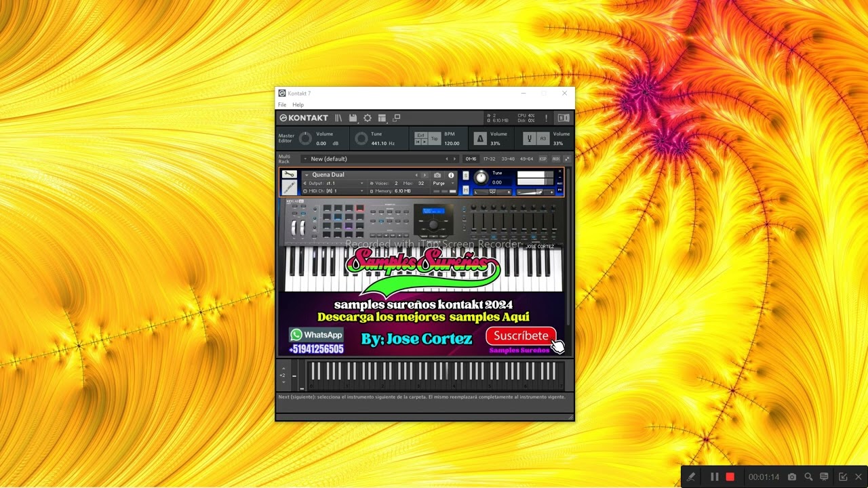Click the rack resize arrows icon
The image size is (868, 488).
pos(568,159)
